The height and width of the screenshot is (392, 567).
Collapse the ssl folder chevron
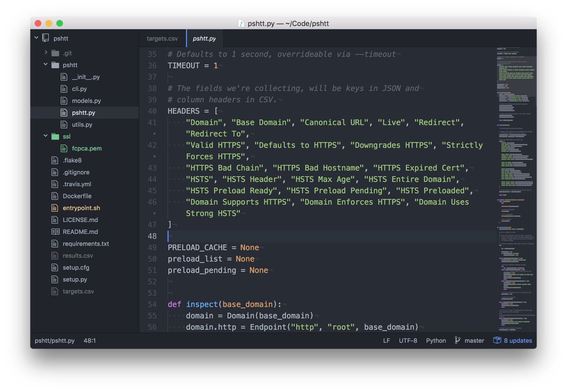(45, 136)
